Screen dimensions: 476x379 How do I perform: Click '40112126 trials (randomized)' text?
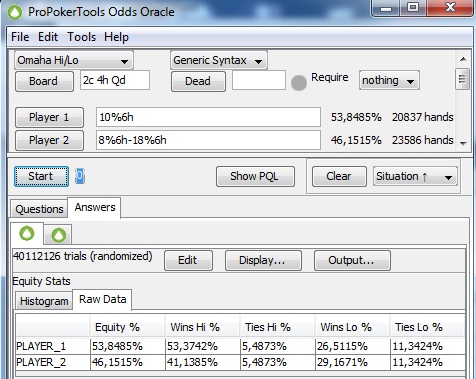click(x=83, y=256)
